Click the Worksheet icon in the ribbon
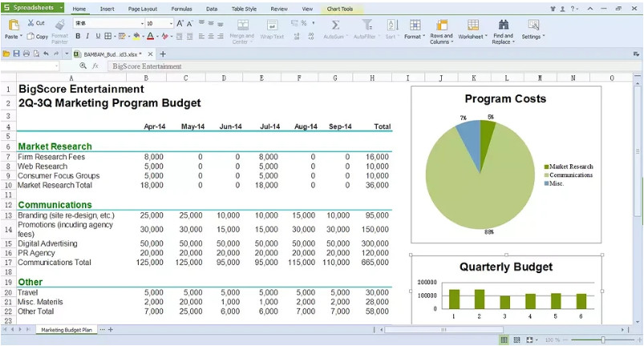Screen dimensions: 644x346 472,26
